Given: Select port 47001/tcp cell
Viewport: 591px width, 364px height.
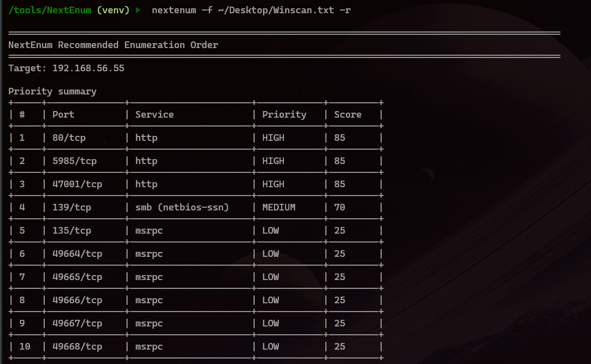Looking at the screenshot, I should (x=77, y=184).
